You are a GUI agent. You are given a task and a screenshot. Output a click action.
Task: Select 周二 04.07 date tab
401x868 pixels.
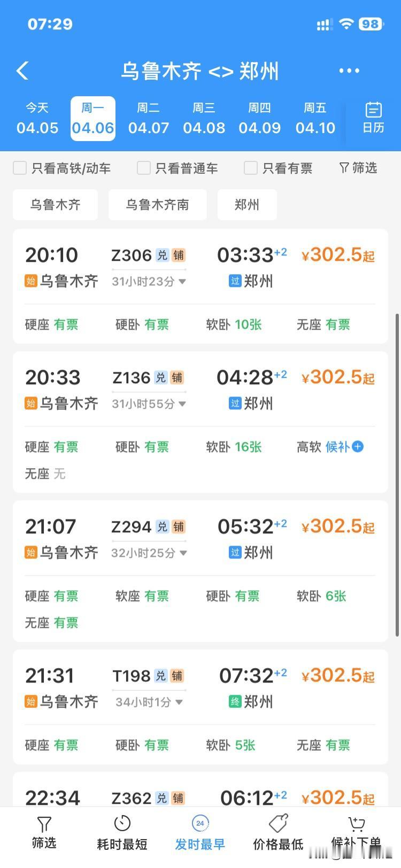[149, 118]
